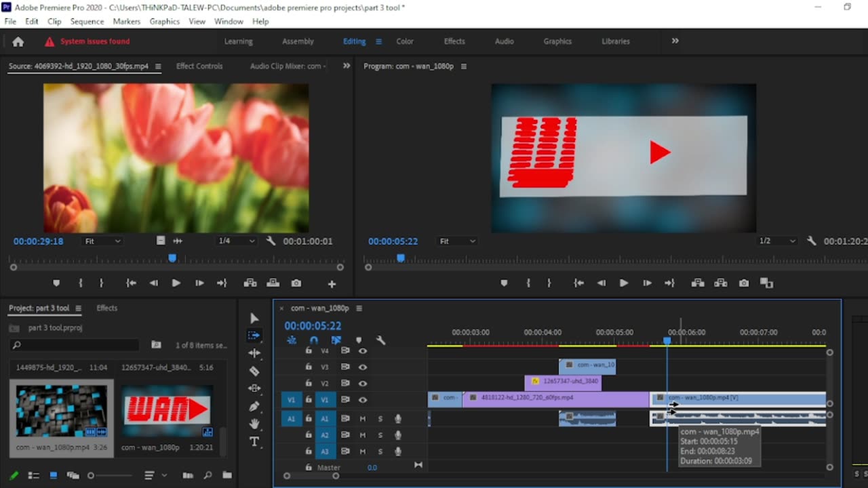This screenshot has height=488, width=868.
Task: Open the Graphics menu in menu bar
Action: click(x=164, y=22)
